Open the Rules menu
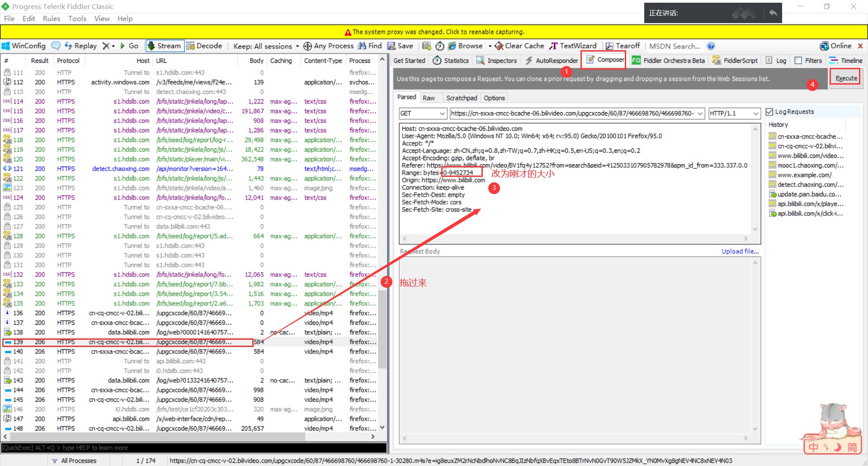Viewport: 868px width, 466px height. [52, 19]
